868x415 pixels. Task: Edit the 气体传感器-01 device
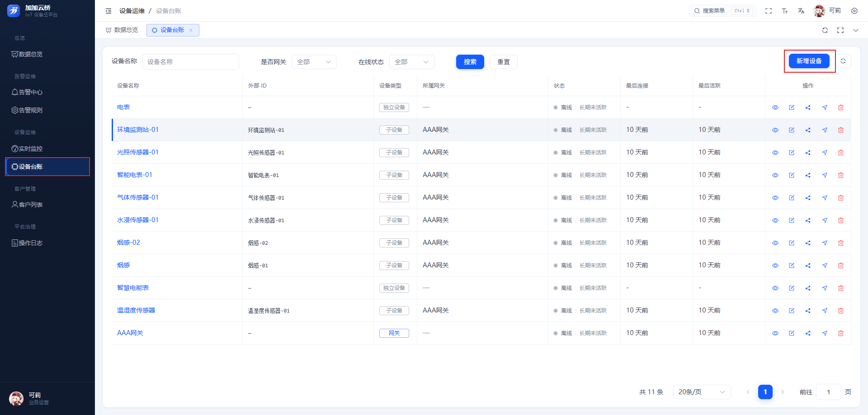pos(792,198)
